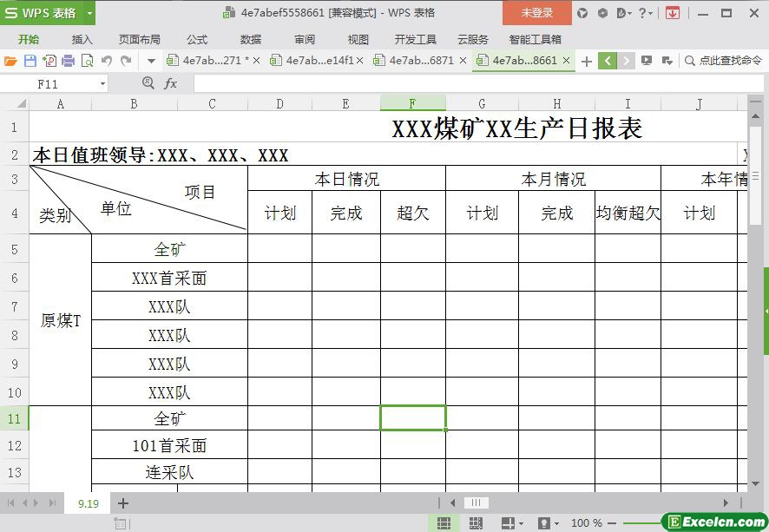Viewport: 769px width, 532px height.
Task: Select column H header
Action: [556, 103]
